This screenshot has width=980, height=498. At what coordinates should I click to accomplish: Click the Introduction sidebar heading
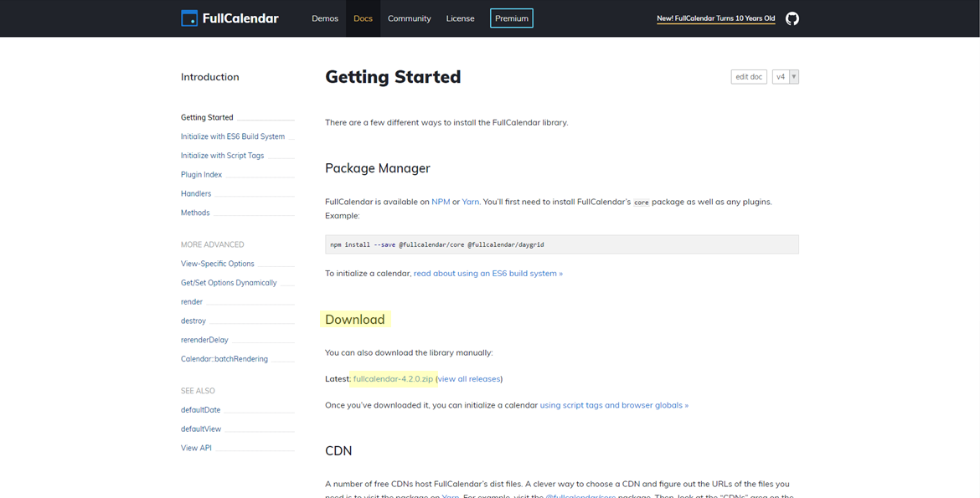[x=210, y=77]
